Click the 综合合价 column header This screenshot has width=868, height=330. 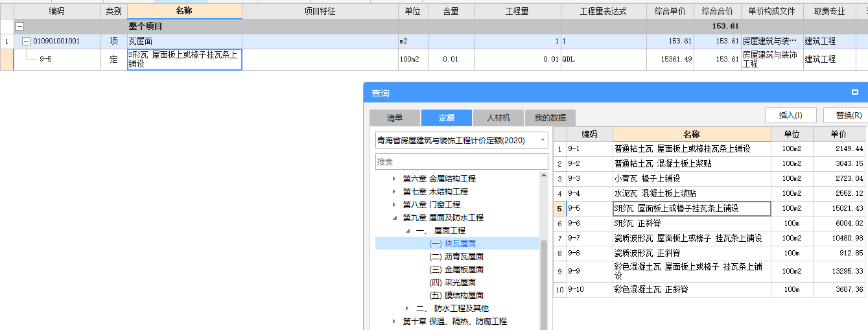coord(718,11)
